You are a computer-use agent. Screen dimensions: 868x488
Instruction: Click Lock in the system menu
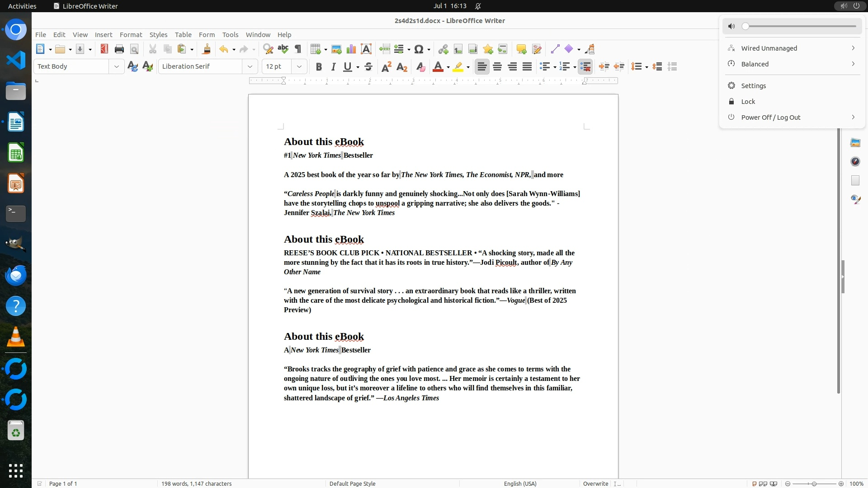748,102
